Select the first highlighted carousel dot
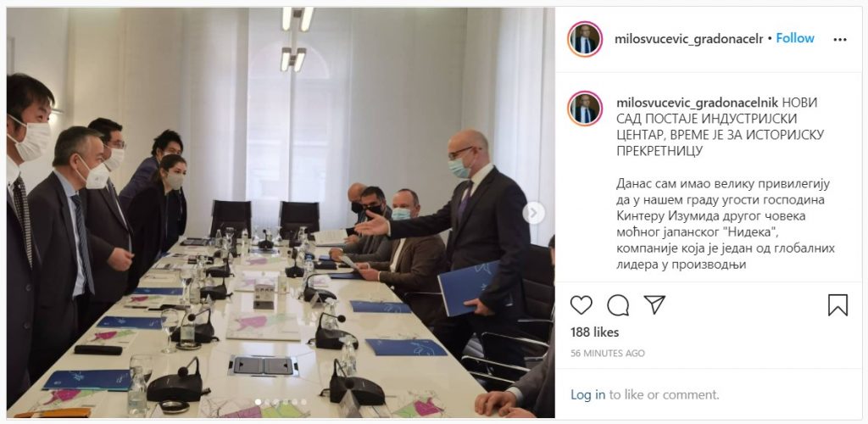Image resolution: width=868 pixels, height=424 pixels. point(258,403)
